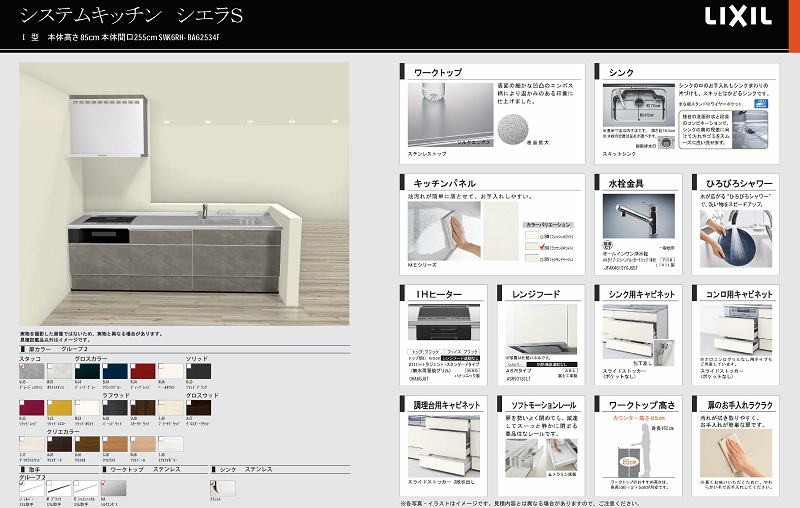Open the door cleaning hand photo

click(736, 455)
